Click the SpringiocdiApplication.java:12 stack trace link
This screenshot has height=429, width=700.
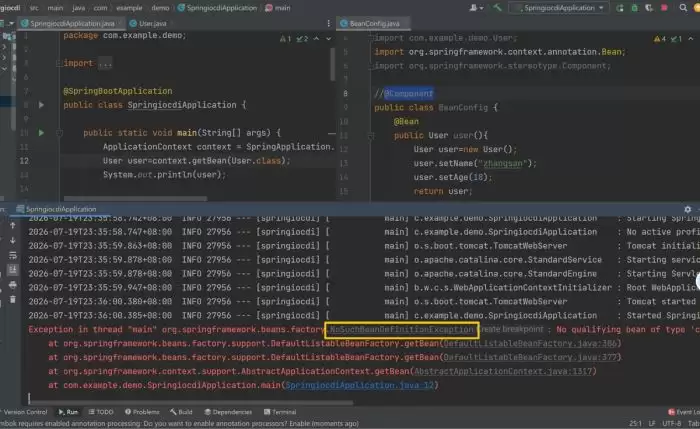pos(359,385)
